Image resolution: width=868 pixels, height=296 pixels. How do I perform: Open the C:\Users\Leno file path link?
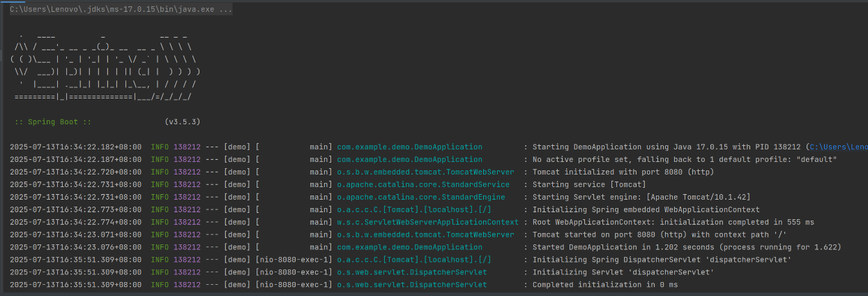tap(839, 147)
